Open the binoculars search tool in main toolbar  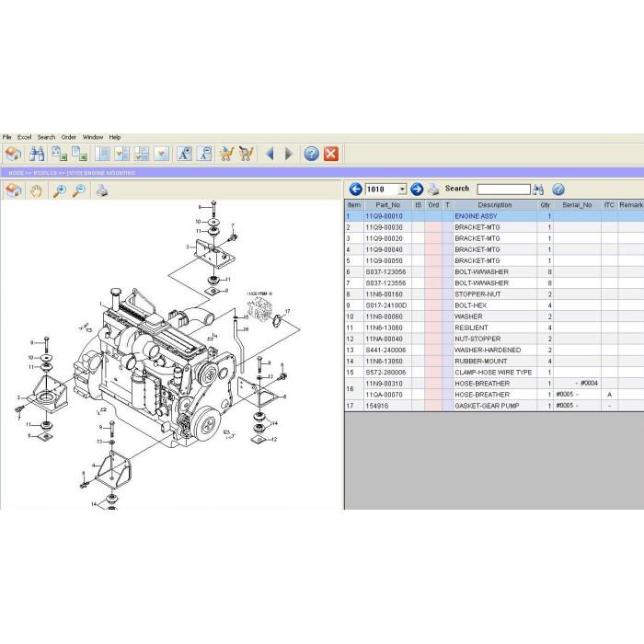point(37,154)
